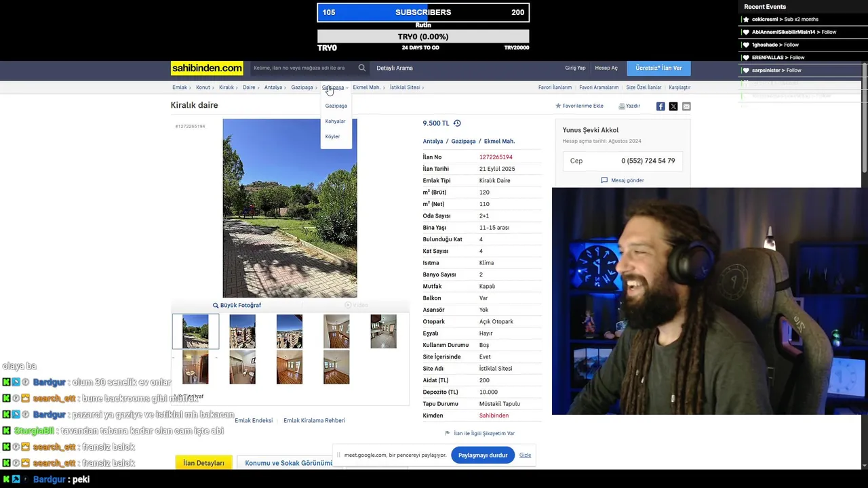Click seller phone number 0 (552) 724 54 79
The image size is (868, 488).
pyautogui.click(x=648, y=161)
